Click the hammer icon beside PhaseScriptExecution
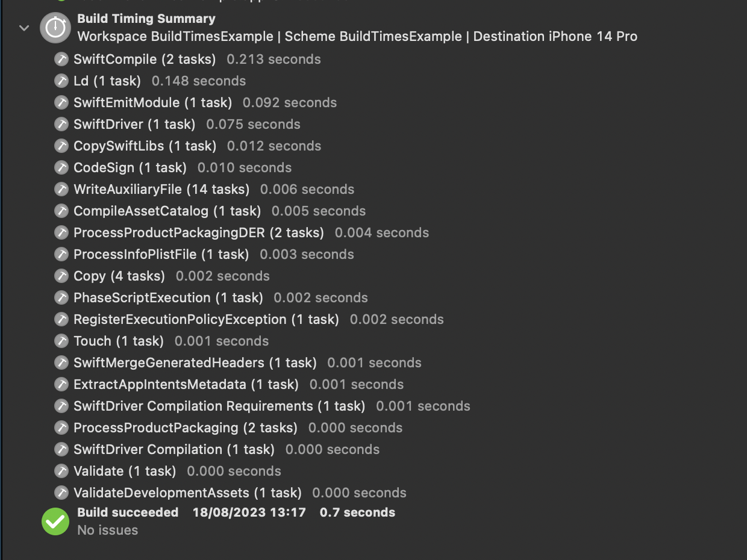The height and width of the screenshot is (560, 747). click(61, 297)
